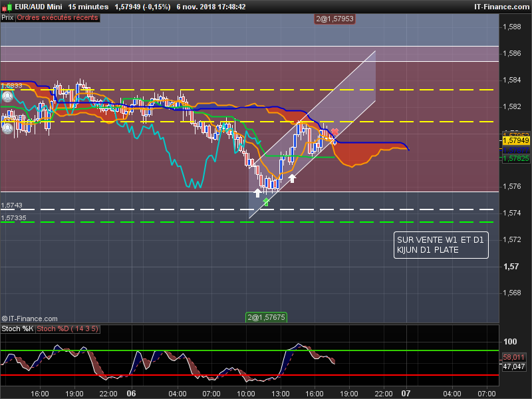Click the 2@1,57953 order tag
532x399 pixels.
334,19
